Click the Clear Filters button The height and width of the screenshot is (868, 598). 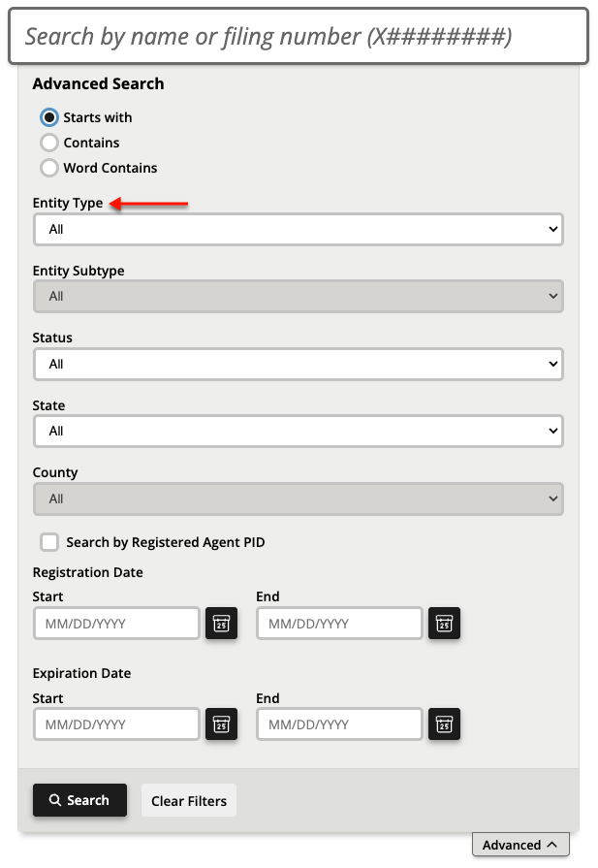coord(189,800)
